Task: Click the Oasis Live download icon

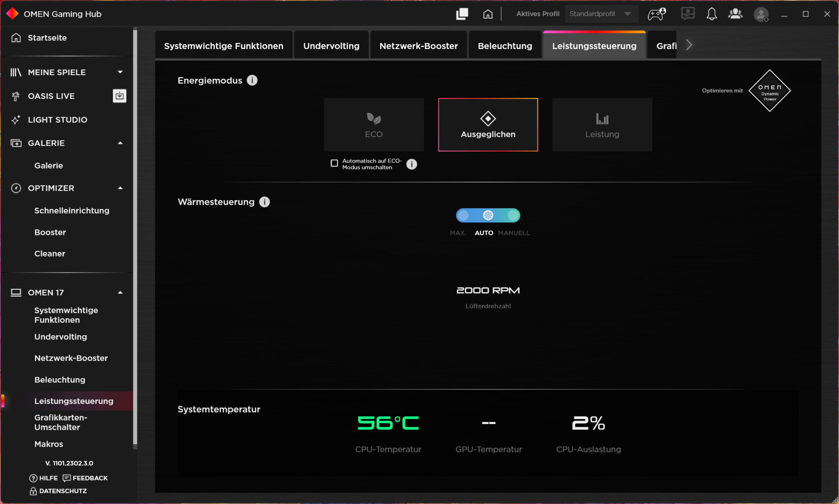Action: [x=119, y=96]
